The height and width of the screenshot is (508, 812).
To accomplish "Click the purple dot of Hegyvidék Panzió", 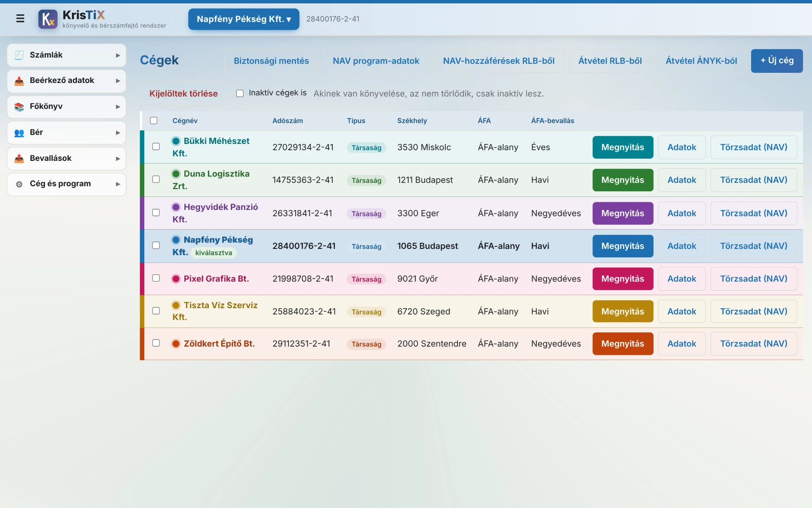I will point(176,207).
